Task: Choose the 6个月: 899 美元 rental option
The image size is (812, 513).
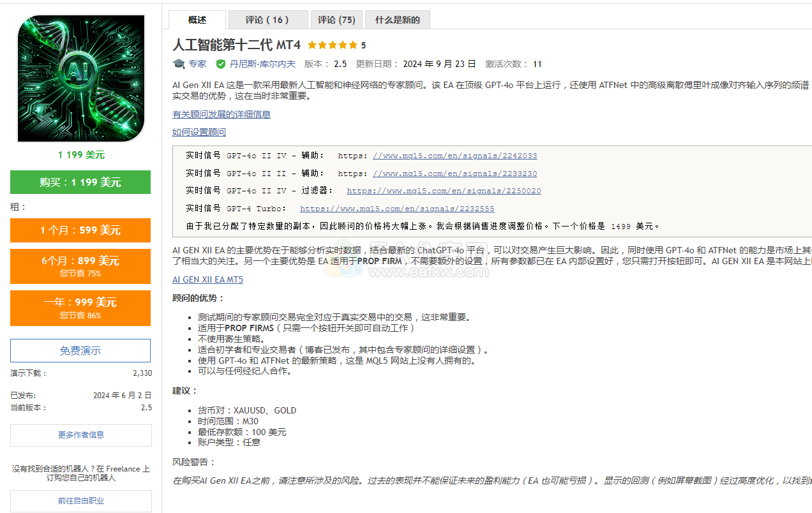Action: [80, 266]
